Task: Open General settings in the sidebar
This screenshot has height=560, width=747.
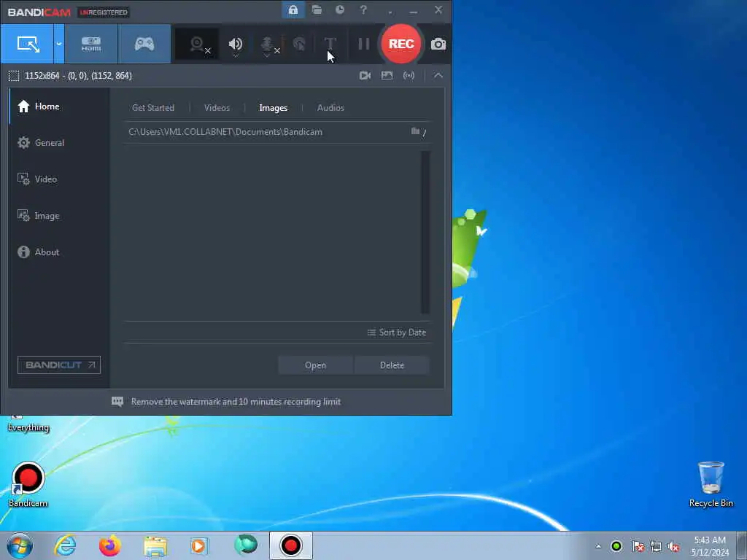Action: click(x=60, y=143)
